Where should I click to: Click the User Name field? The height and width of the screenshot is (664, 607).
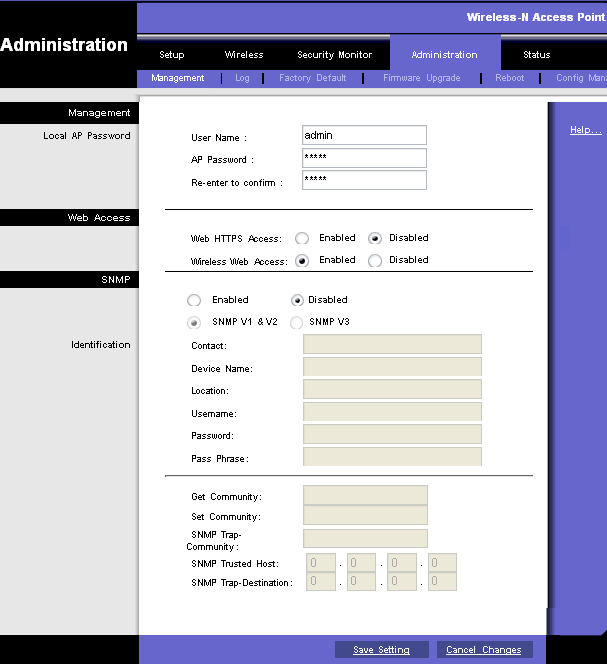click(364, 136)
